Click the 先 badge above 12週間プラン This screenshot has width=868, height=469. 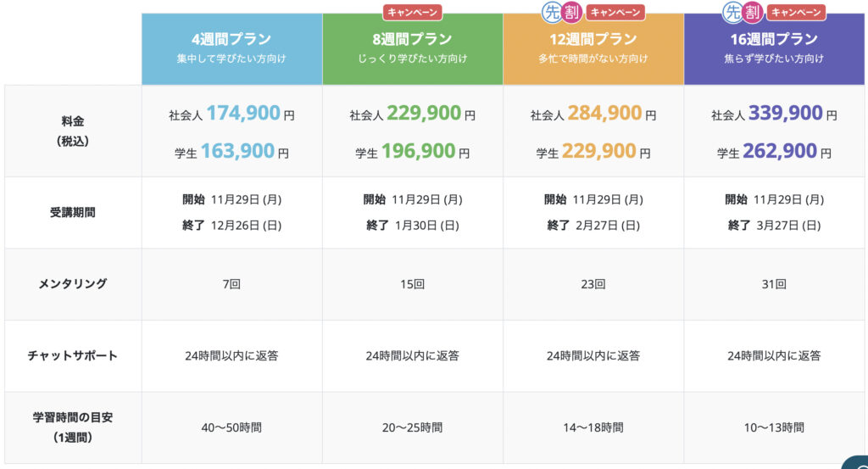click(552, 12)
